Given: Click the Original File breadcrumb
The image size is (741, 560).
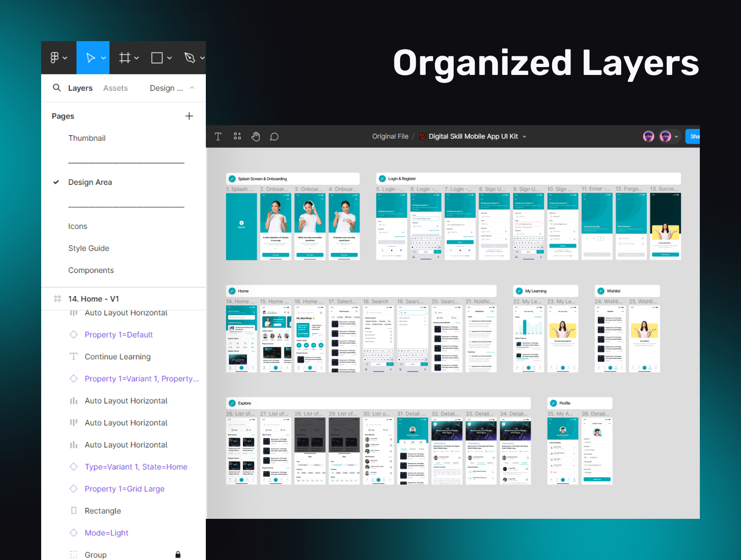Looking at the screenshot, I should point(389,136).
